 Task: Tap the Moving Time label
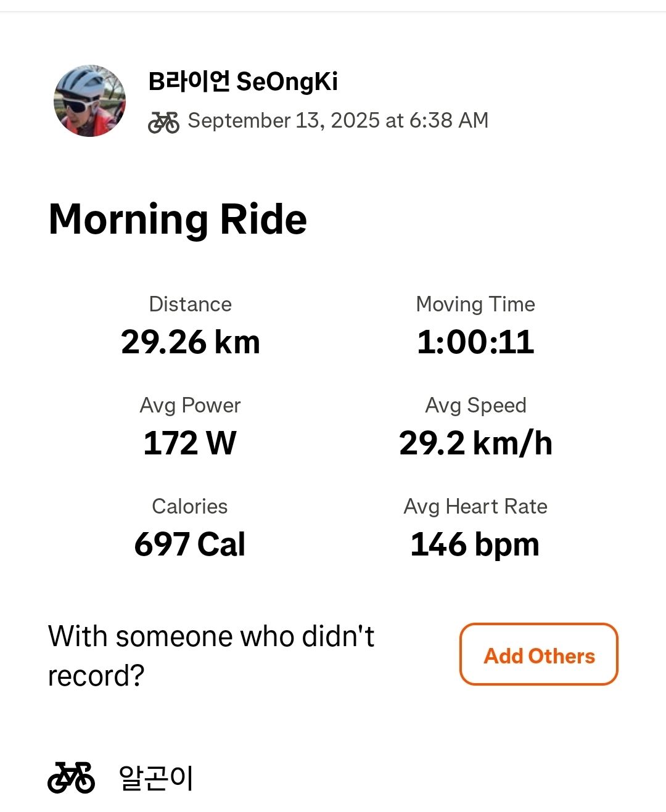(475, 304)
